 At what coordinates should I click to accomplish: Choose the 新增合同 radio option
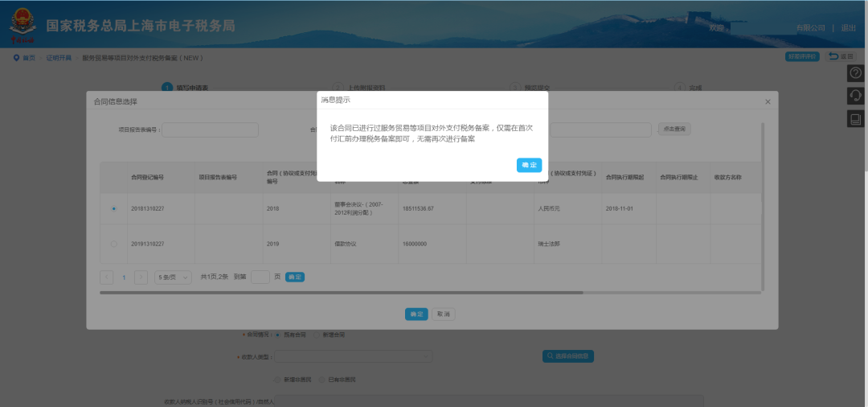317,335
